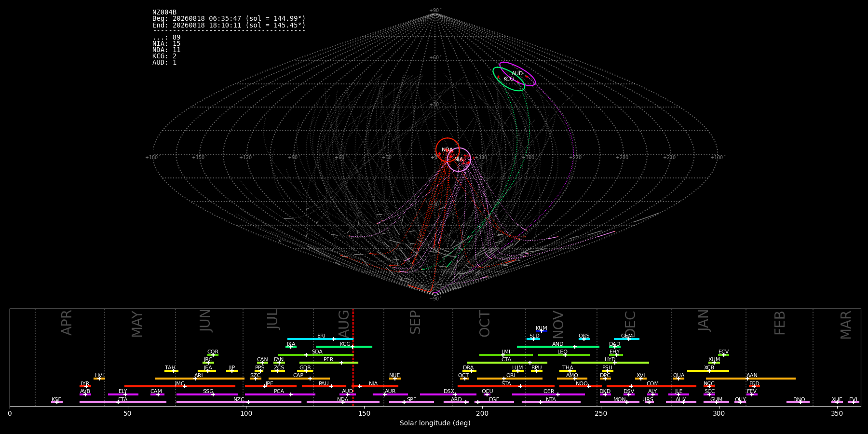Select the HYD shower bar in timeline

pyautogui.click(x=610, y=363)
